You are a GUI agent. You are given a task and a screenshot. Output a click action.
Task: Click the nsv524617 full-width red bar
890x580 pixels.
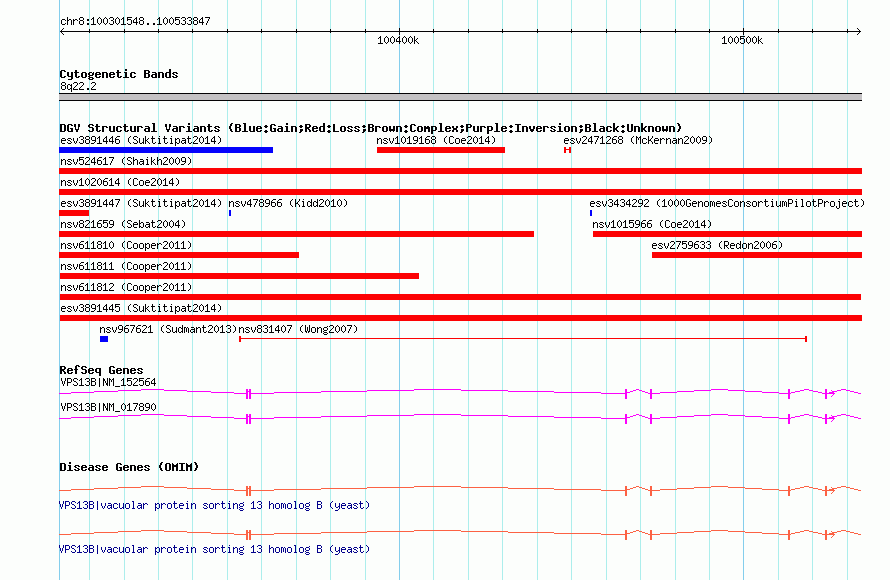[x=460, y=171]
